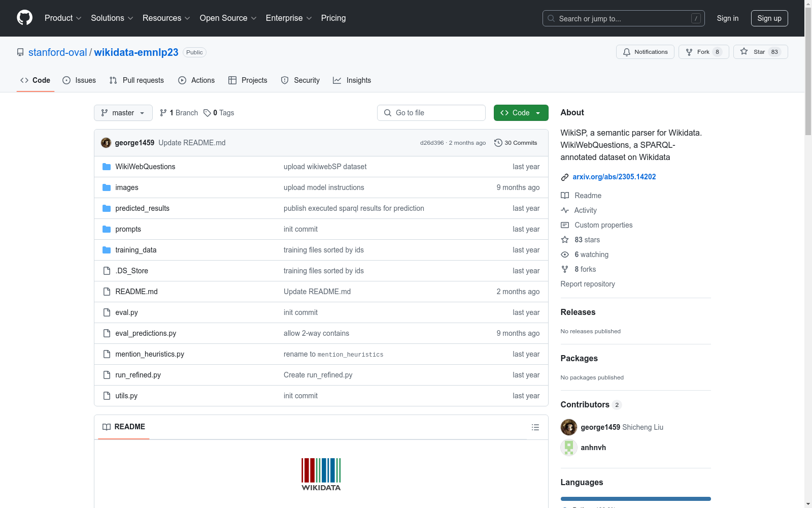Open the green Code dropdown
812x508 pixels.
pos(521,113)
